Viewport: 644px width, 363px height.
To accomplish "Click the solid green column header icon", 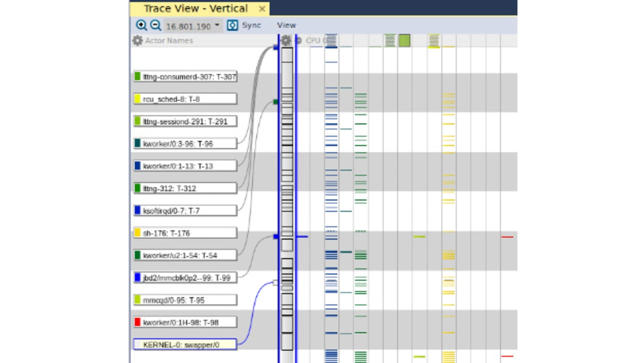I will (405, 40).
